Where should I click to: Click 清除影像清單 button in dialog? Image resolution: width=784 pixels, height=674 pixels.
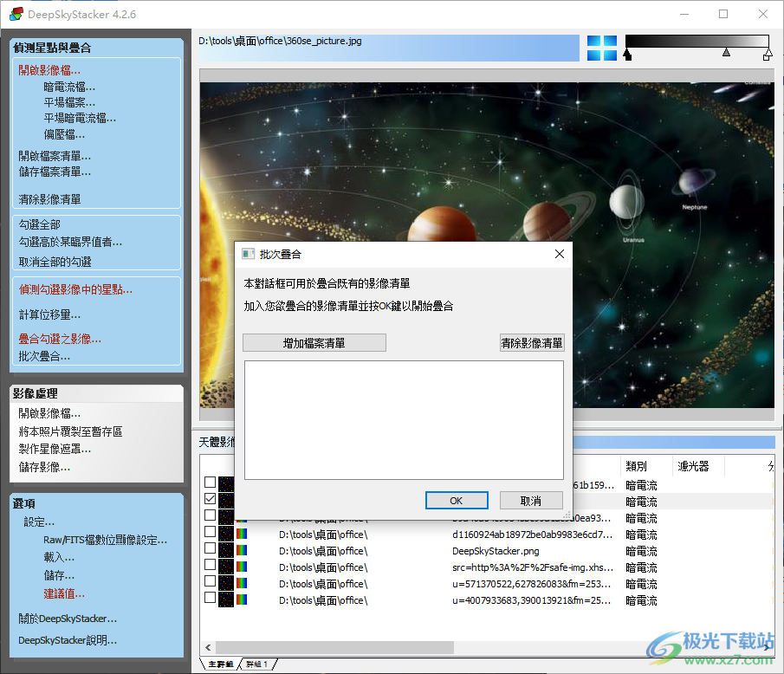click(532, 343)
